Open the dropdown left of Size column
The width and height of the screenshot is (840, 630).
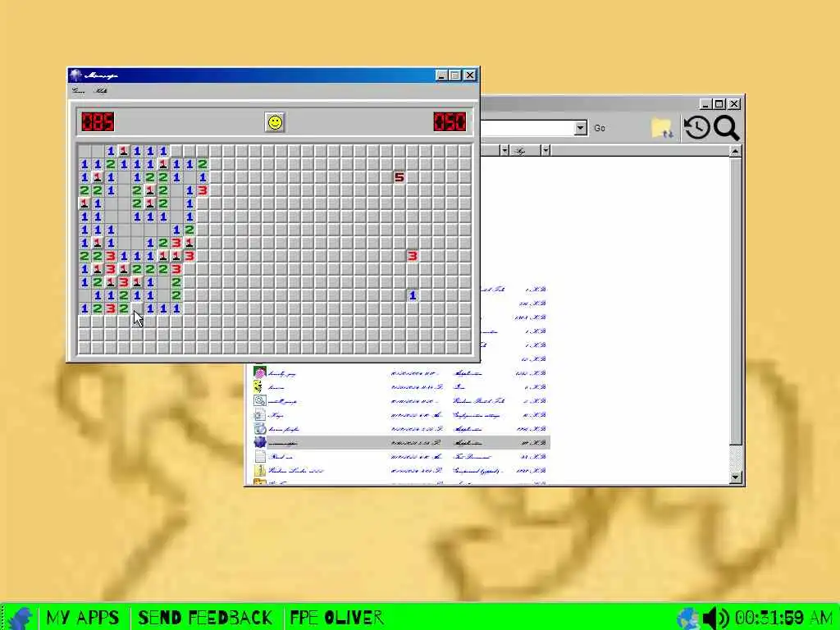[x=504, y=151]
